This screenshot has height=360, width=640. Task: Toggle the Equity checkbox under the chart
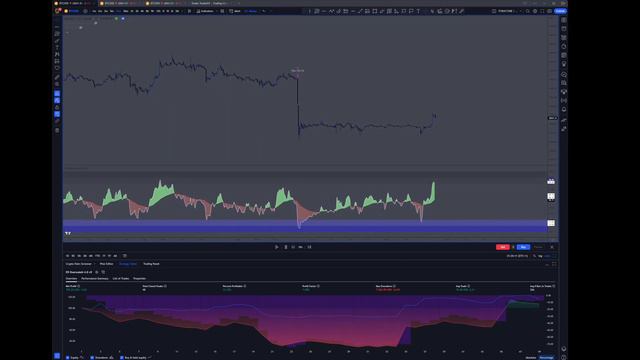click(68, 358)
